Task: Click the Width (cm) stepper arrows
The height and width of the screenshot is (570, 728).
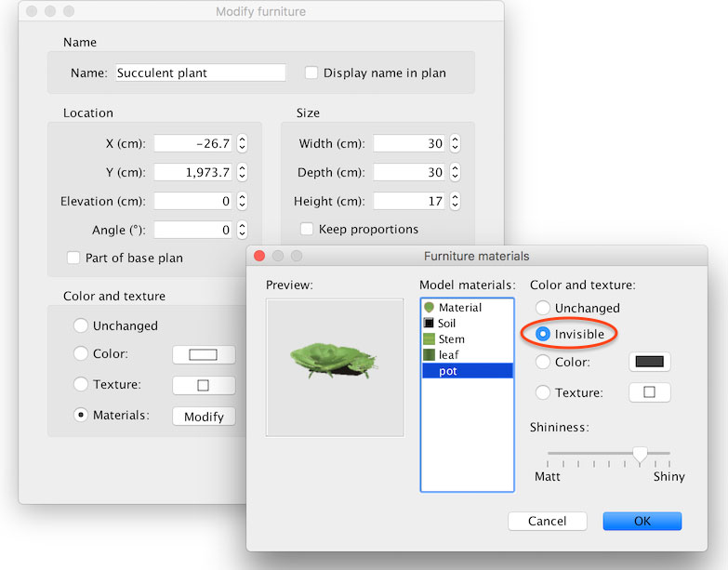Action: (453, 144)
